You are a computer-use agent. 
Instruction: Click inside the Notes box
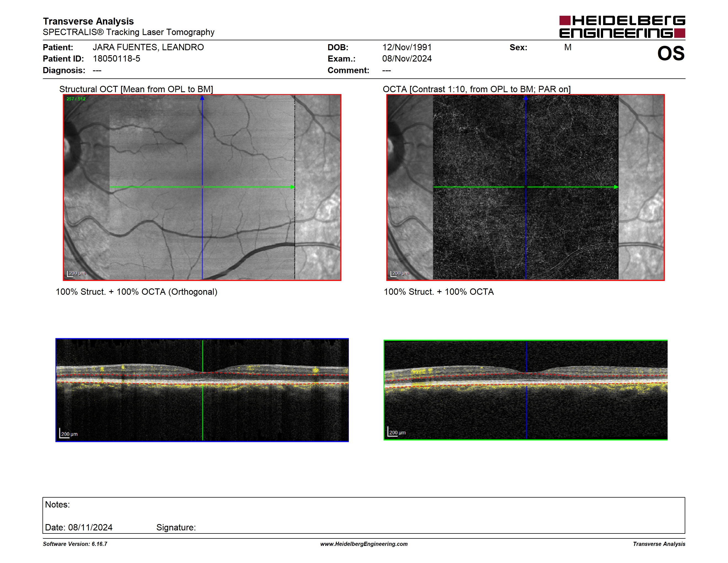pos(364,515)
